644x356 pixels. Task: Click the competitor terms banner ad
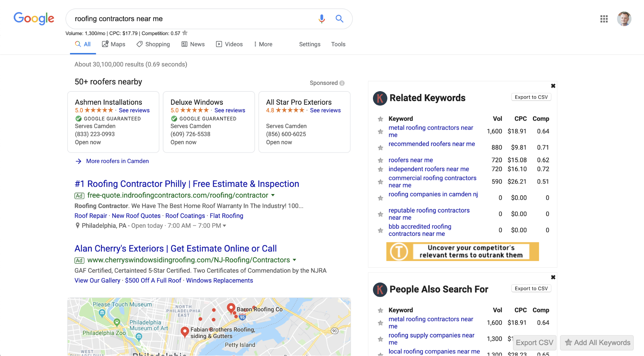[x=462, y=252]
